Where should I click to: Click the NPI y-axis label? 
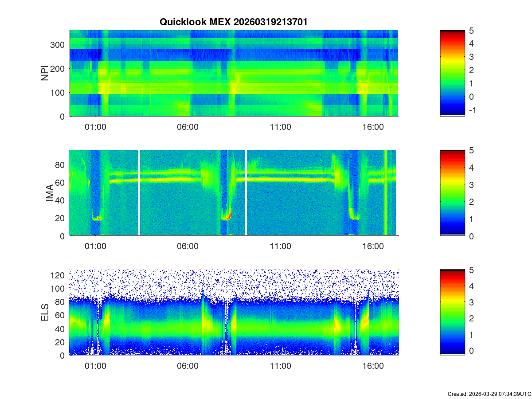45,73
